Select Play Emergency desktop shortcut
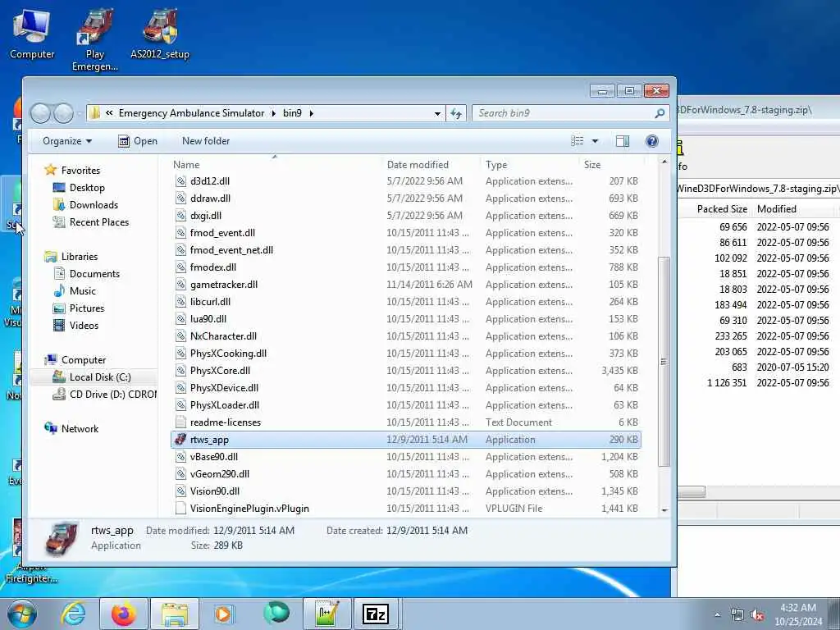 click(x=95, y=40)
